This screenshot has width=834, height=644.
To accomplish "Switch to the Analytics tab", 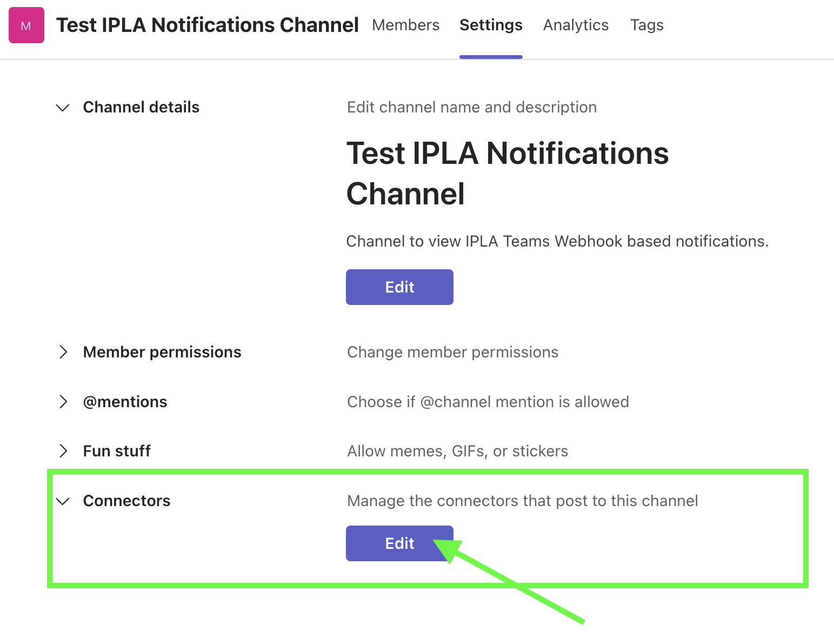I will (576, 25).
